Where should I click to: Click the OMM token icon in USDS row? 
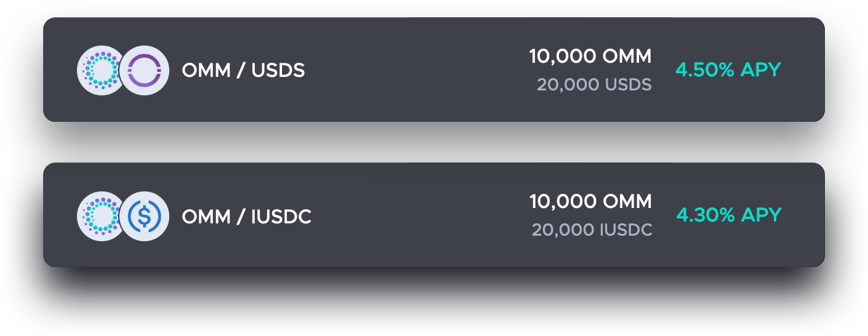(x=101, y=71)
